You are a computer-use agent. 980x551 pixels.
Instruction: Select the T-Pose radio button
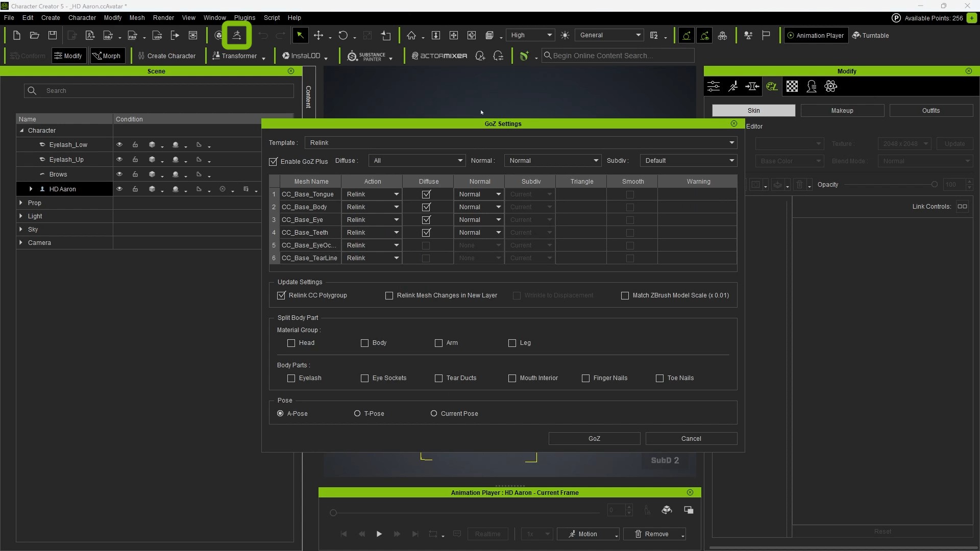(x=357, y=413)
